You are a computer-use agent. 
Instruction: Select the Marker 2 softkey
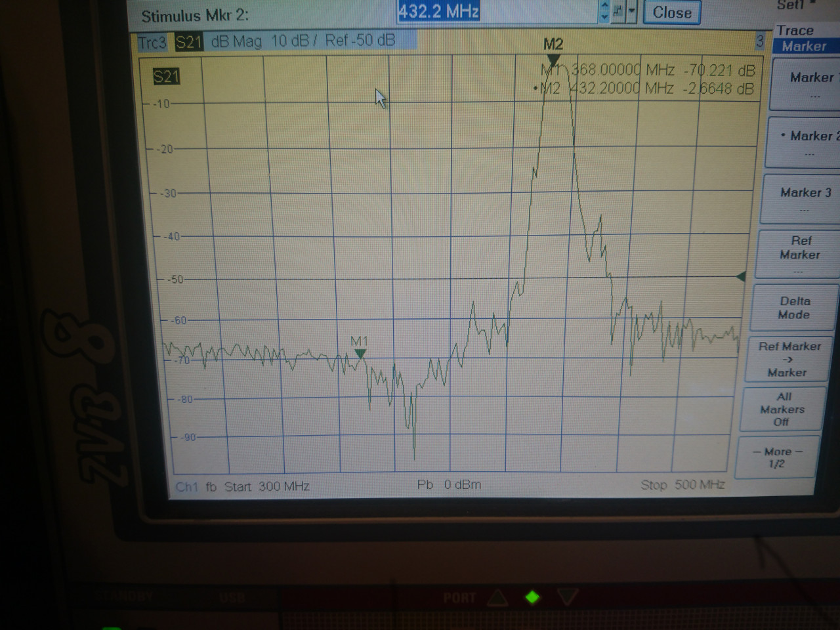804,143
